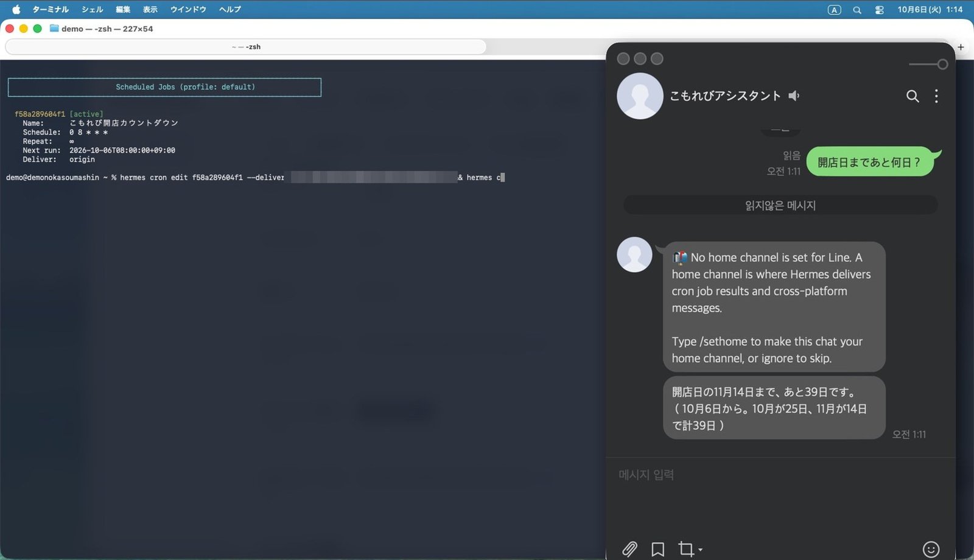The image size is (974, 560).
Task: Open the ターミナル app menu
Action: click(x=50, y=9)
